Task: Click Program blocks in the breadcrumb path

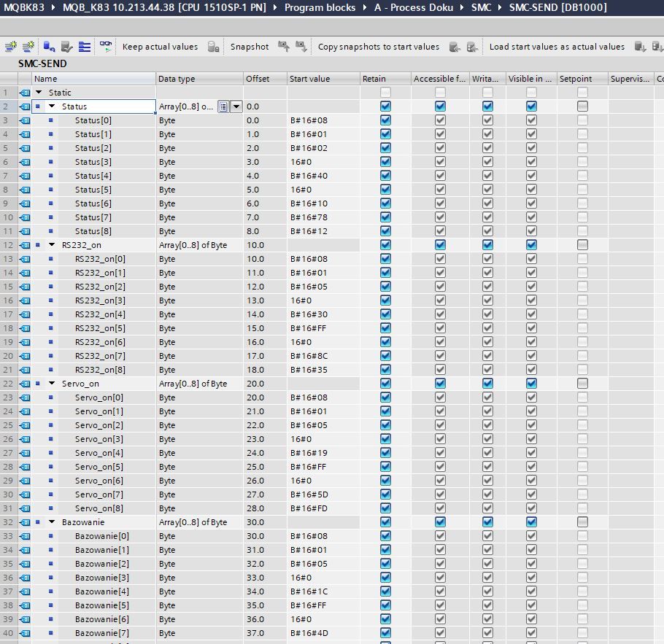Action: (x=320, y=7)
